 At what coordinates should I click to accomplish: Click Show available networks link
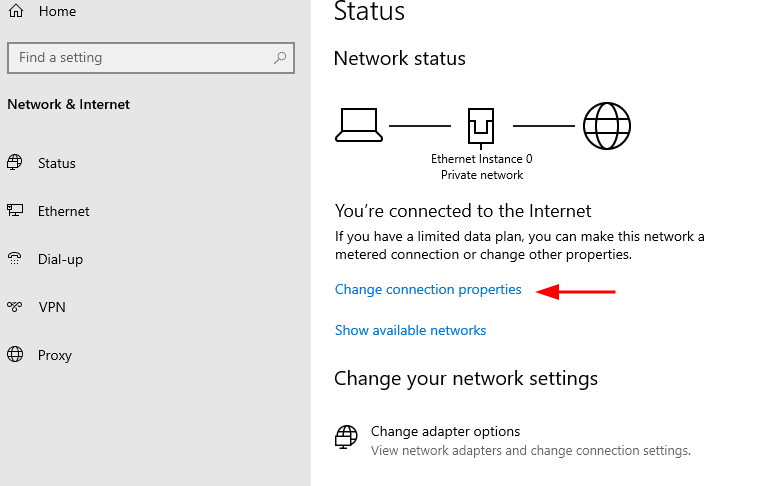point(410,330)
